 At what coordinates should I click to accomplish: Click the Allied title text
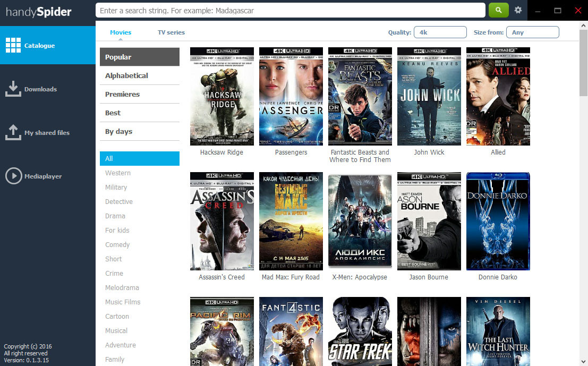[x=498, y=152]
